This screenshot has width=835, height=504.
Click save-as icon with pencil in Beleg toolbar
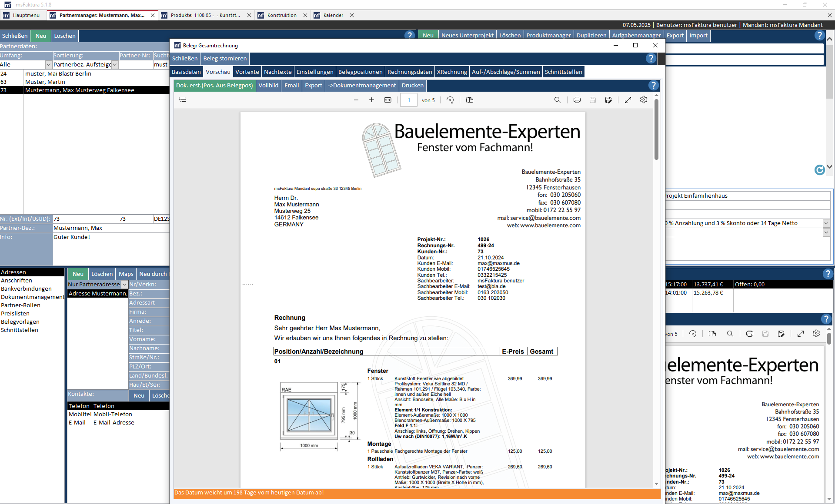coord(608,100)
